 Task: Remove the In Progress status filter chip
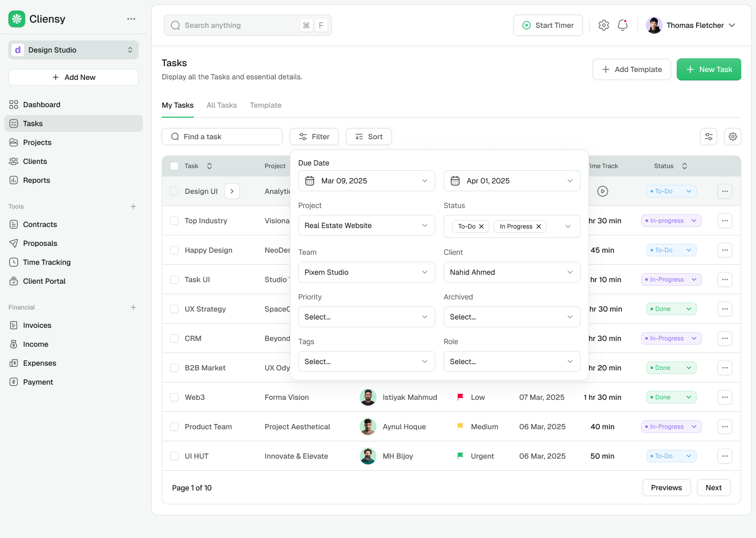(539, 226)
